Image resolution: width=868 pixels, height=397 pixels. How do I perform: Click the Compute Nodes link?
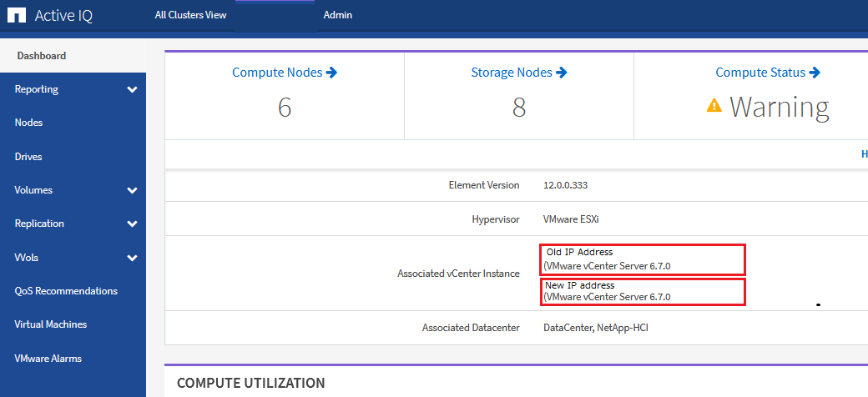[277, 73]
